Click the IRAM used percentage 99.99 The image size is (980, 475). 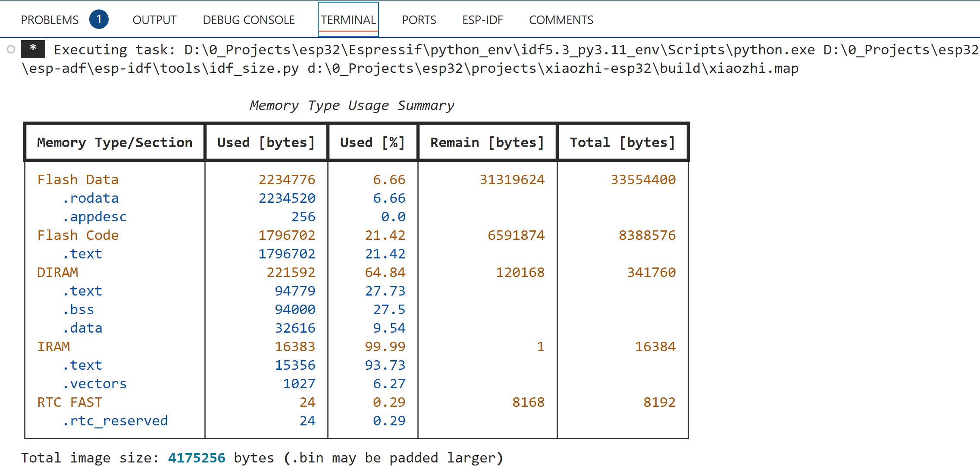tap(385, 346)
